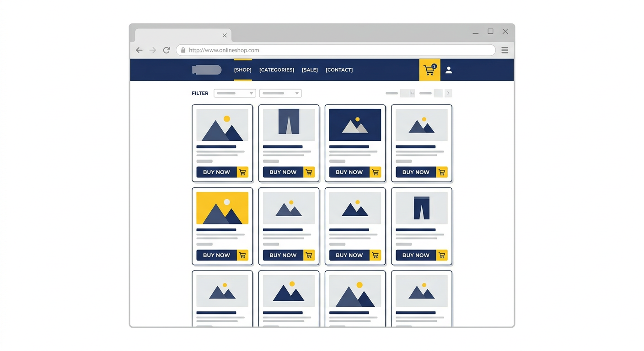Click BUY NOW on the yellow-background image product
Image resolution: width=644 pixels, height=351 pixels.
tap(217, 255)
